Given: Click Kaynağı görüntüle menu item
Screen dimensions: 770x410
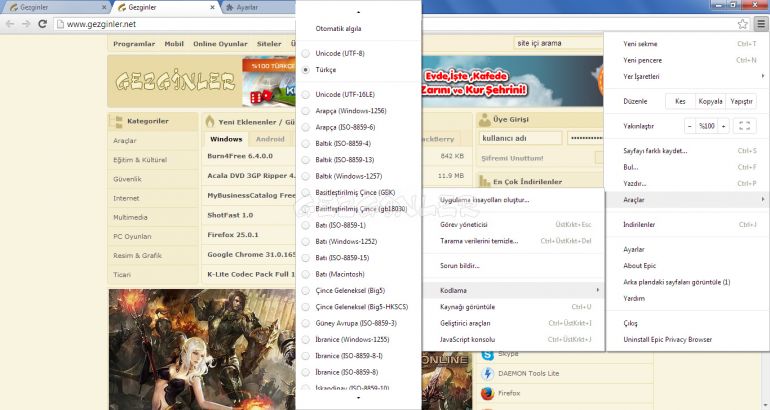Looking at the screenshot, I should 514,307.
